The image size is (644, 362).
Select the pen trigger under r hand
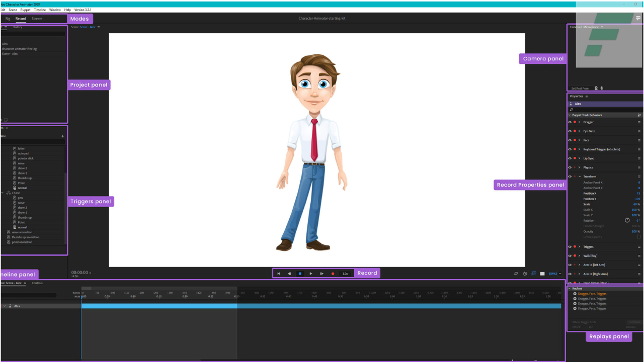(x=20, y=198)
